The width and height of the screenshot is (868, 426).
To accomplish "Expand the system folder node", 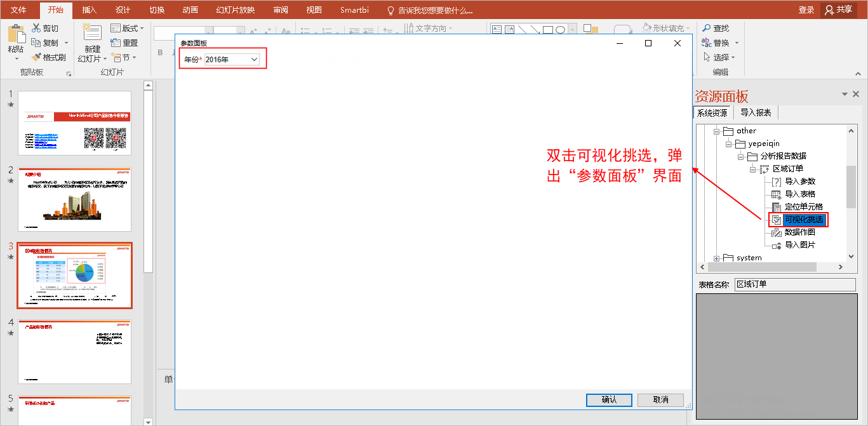I will (x=717, y=258).
